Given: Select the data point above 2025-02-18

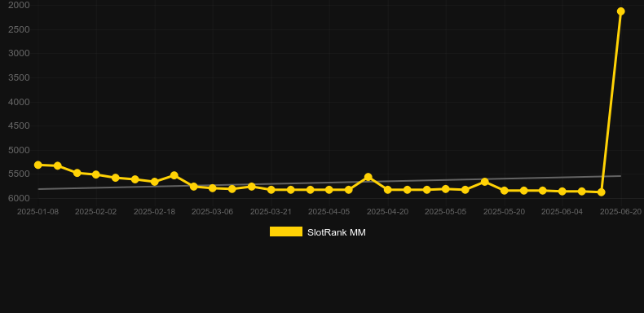Looking at the screenshot, I should (154, 182).
